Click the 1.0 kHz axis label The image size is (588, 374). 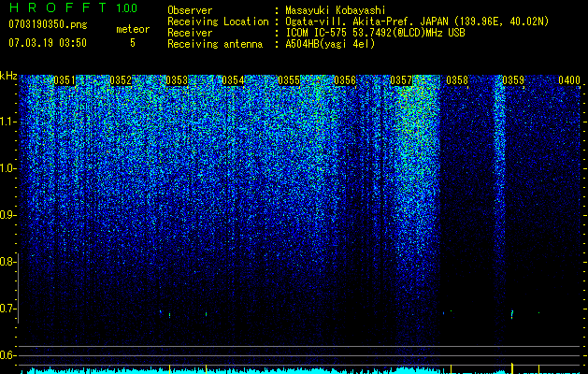(x=8, y=168)
